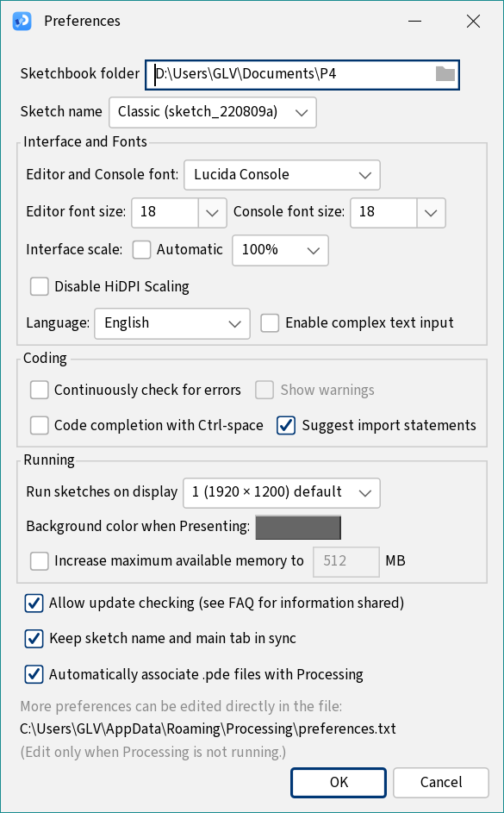Turn on Continuously check for errors

click(40, 390)
